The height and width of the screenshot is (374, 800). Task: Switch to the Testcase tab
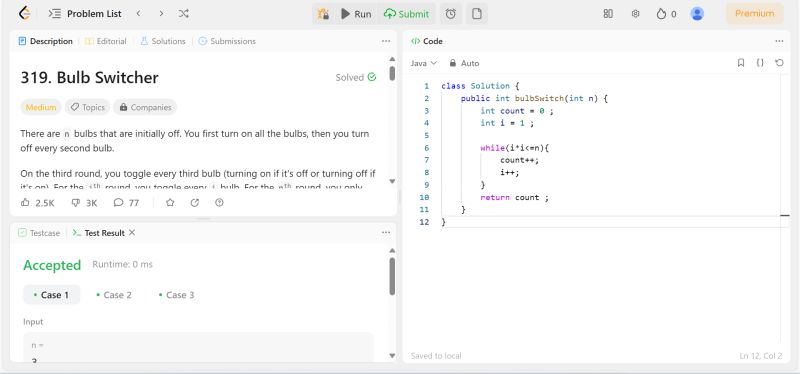point(39,233)
